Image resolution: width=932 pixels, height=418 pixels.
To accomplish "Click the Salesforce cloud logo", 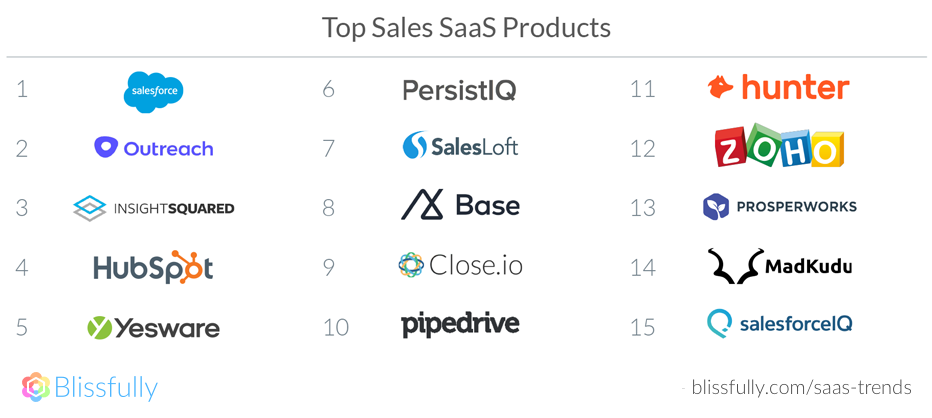I will (x=153, y=91).
